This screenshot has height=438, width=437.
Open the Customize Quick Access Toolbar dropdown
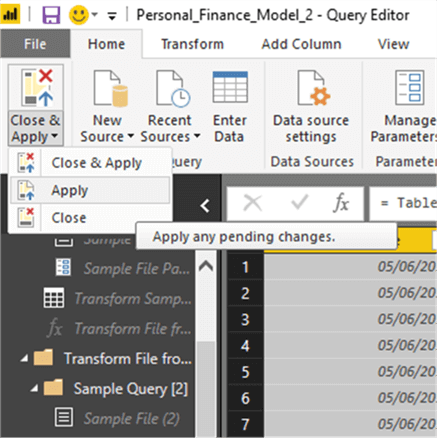pyautogui.click(x=112, y=16)
